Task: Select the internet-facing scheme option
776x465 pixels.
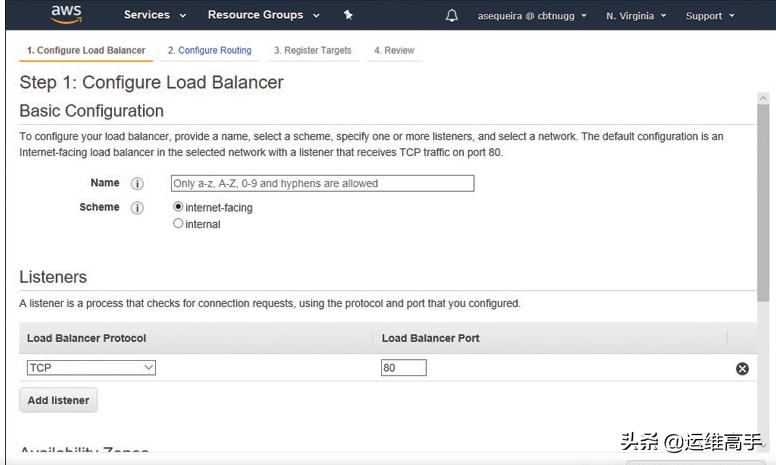Action: pos(179,207)
